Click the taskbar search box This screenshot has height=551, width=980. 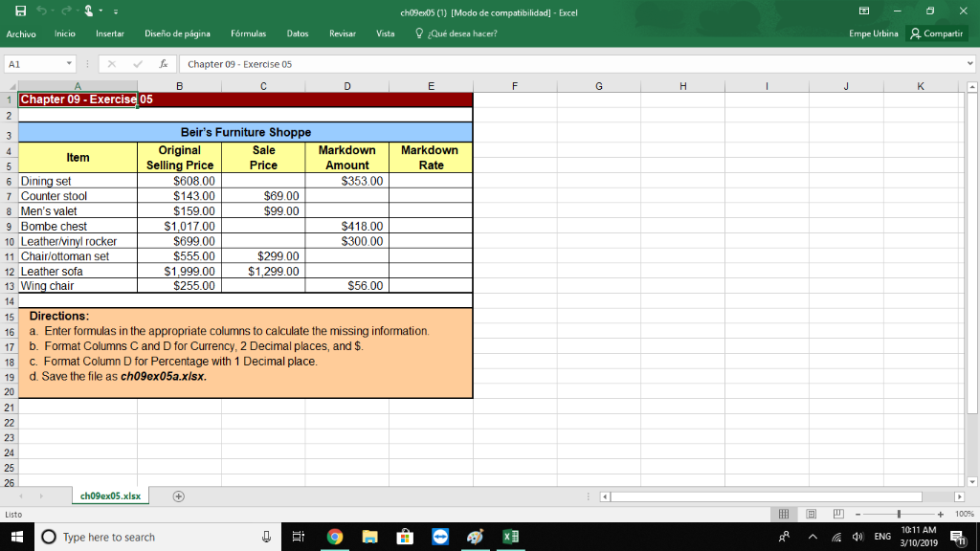pos(158,537)
